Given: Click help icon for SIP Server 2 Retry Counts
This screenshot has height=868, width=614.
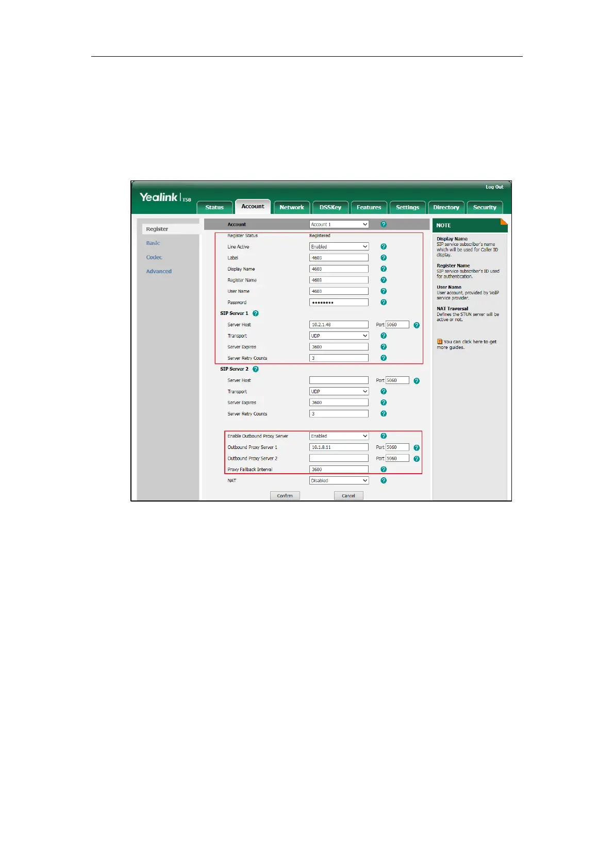Looking at the screenshot, I should pyautogui.click(x=384, y=413).
